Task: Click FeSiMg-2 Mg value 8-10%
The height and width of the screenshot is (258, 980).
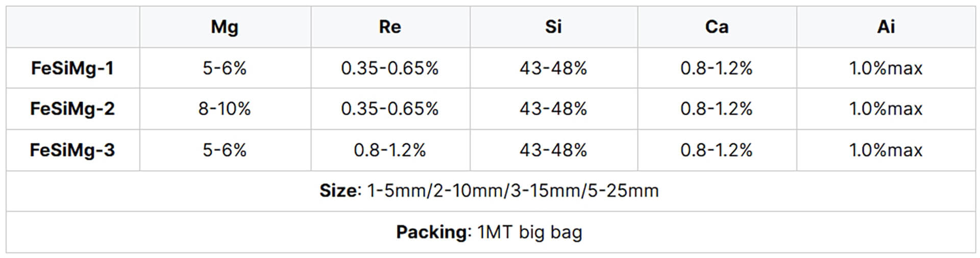Action: (225, 109)
